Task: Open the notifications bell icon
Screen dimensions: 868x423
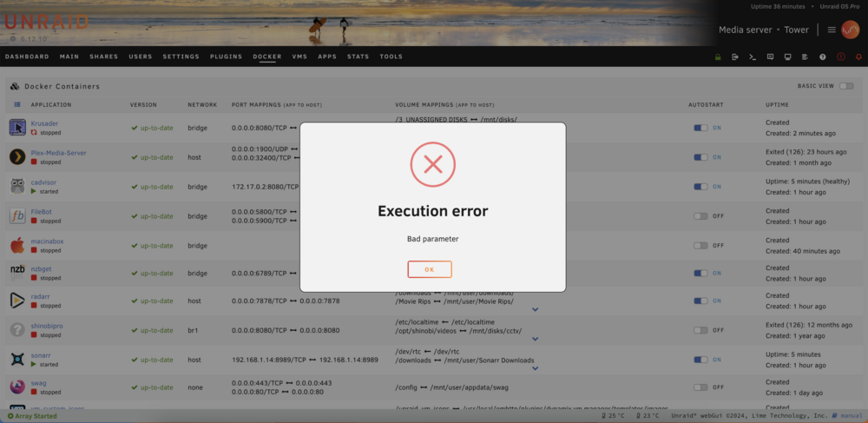Action: 859,57
